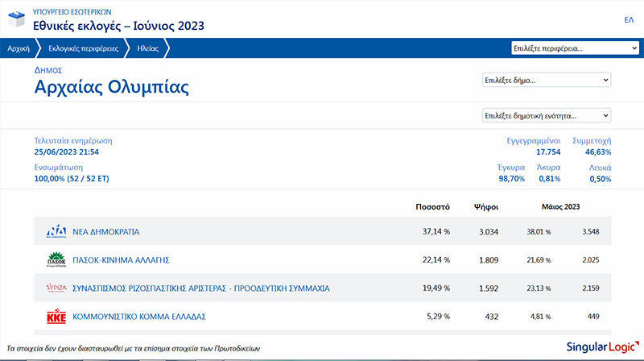Navigate to Εκλογικές περιφέρειες breadcrumb
This screenshot has width=644, height=361.
77,48
